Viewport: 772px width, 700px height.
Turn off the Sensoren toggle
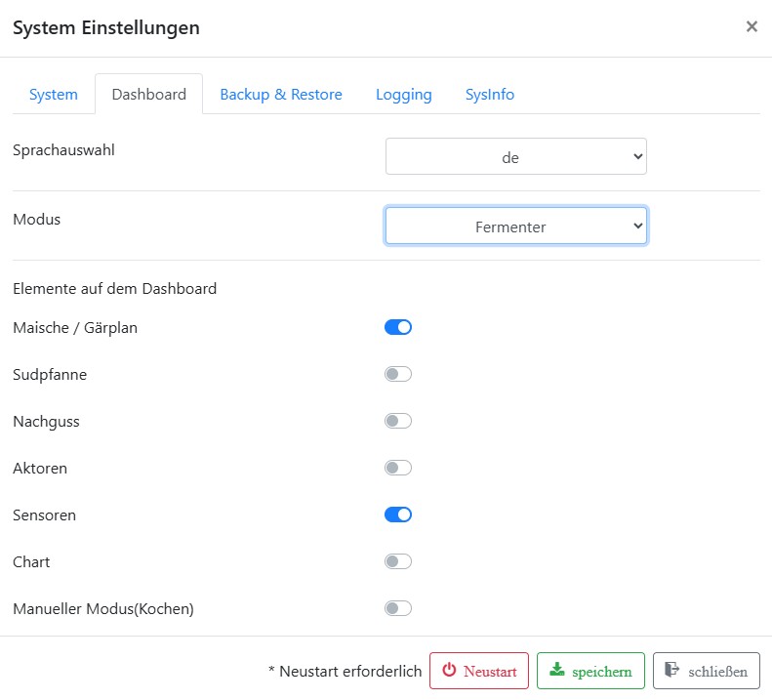(x=398, y=515)
